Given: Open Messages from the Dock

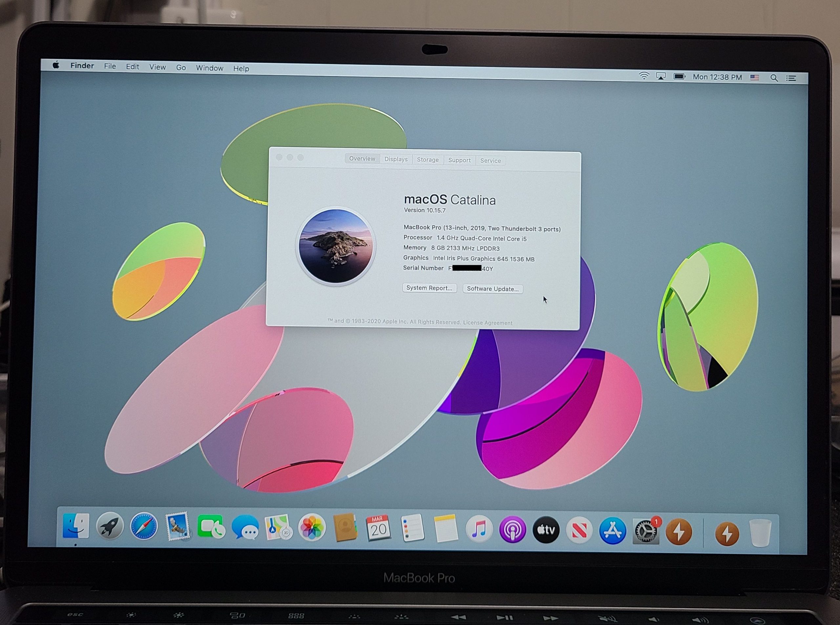Looking at the screenshot, I should click(245, 527).
